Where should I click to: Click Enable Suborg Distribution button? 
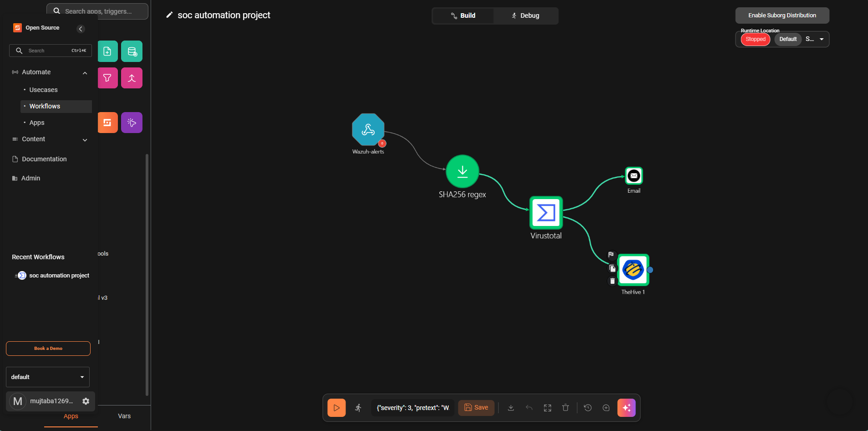point(782,15)
